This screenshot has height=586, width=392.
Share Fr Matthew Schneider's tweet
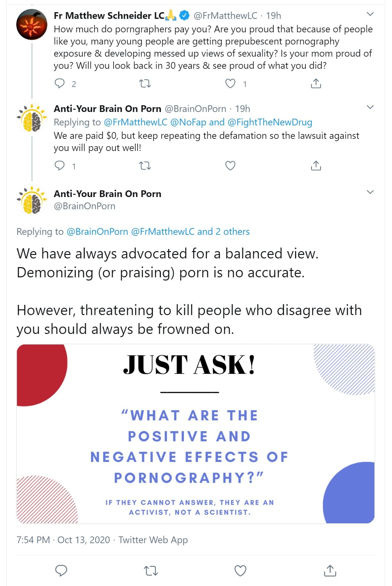pyautogui.click(x=316, y=83)
